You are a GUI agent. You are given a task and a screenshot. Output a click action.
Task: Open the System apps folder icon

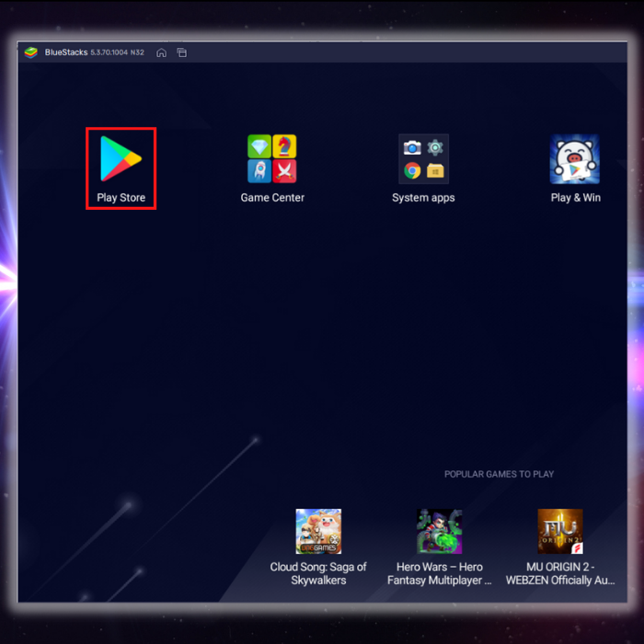[423, 158]
